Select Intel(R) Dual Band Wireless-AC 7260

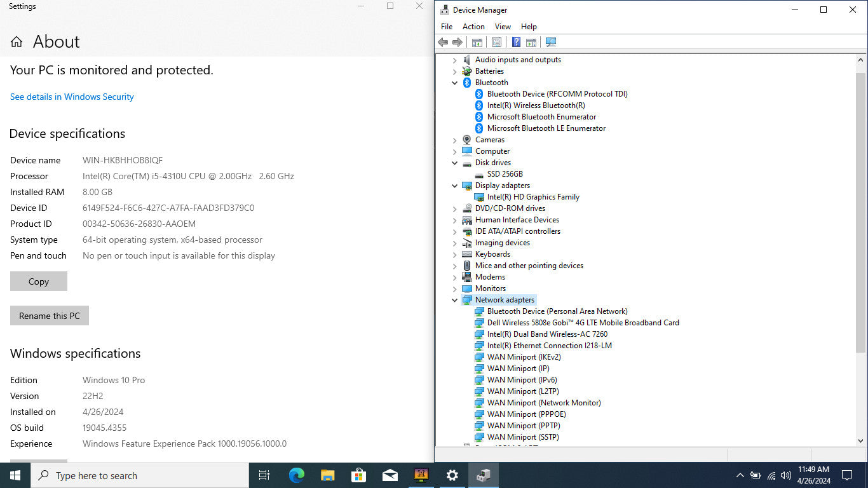[x=547, y=334]
